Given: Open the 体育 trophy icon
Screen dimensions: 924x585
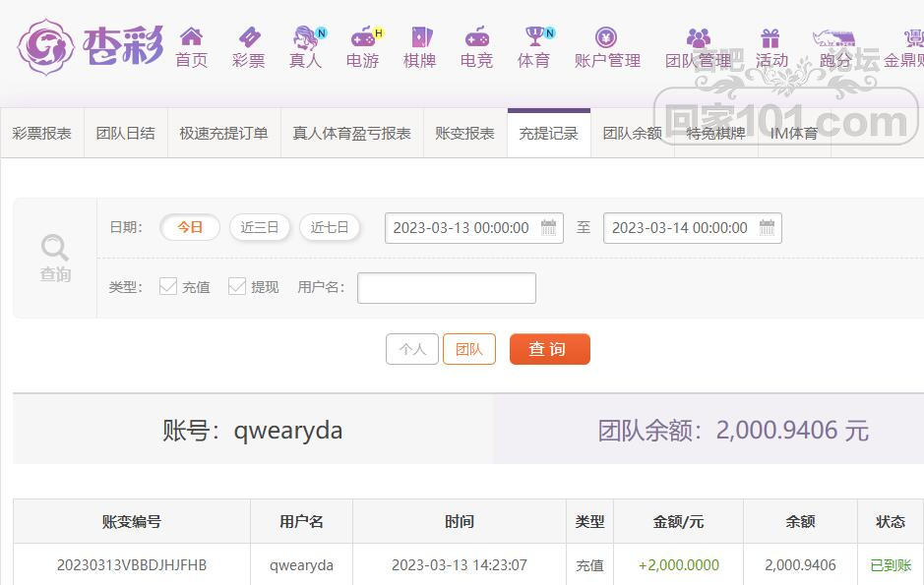Looking at the screenshot, I should [534, 37].
